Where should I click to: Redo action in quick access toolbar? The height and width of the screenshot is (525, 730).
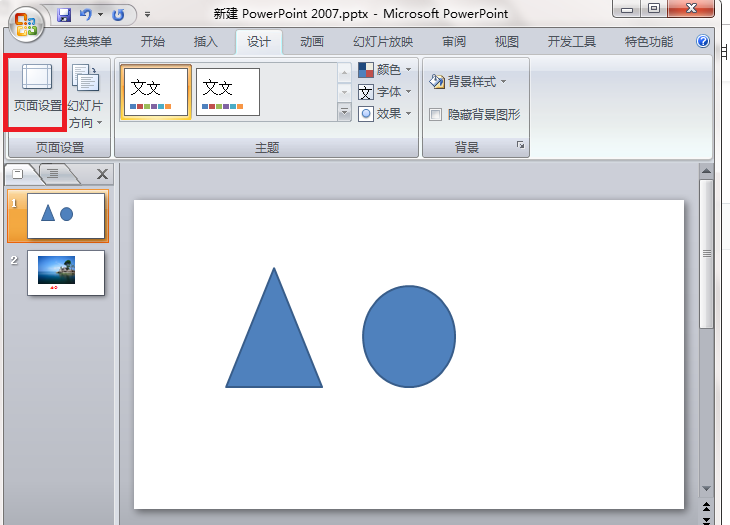pos(118,15)
